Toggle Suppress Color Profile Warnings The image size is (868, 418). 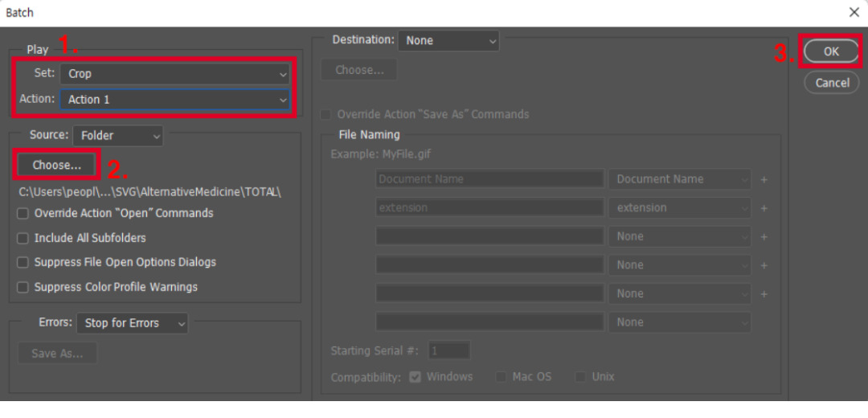point(23,287)
